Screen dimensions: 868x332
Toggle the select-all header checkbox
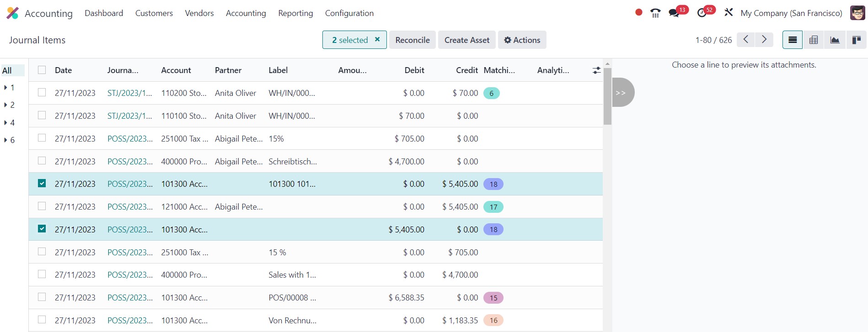pos(42,70)
